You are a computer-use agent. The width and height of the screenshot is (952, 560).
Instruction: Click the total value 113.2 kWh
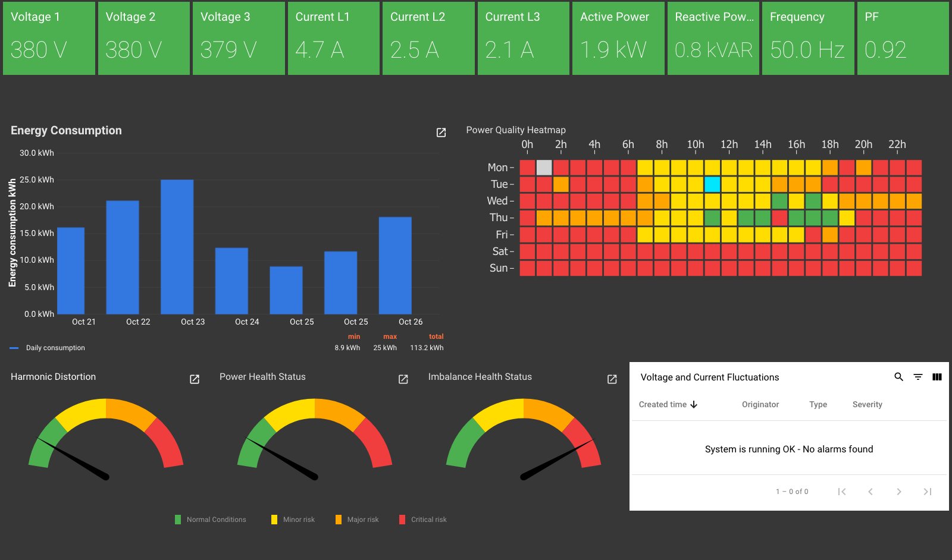pos(427,348)
